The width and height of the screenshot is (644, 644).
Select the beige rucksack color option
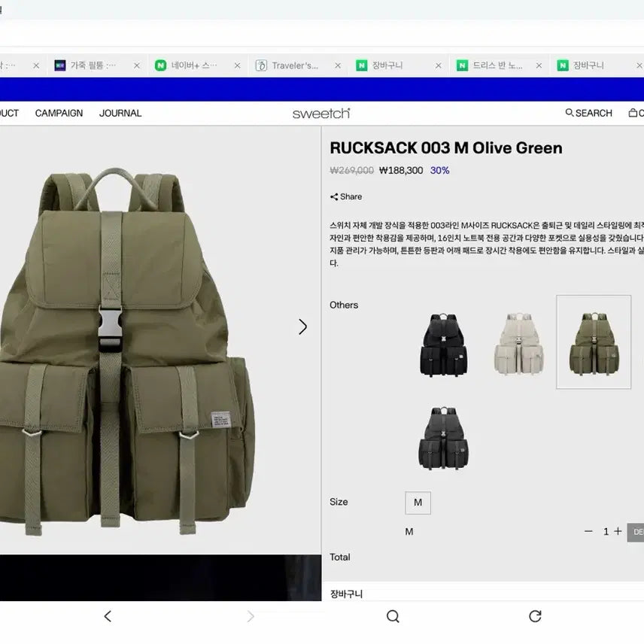pyautogui.click(x=518, y=344)
